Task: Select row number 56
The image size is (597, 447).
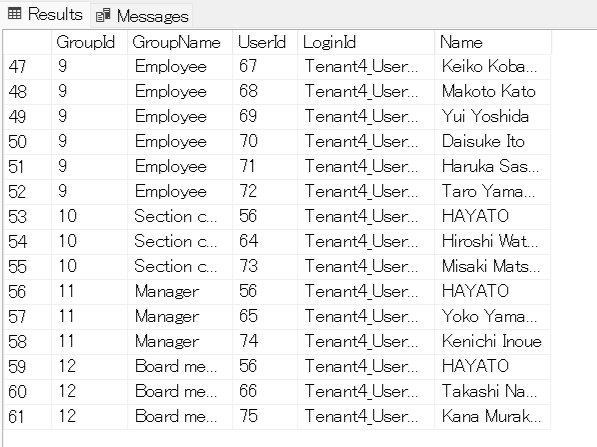Action: [27, 292]
